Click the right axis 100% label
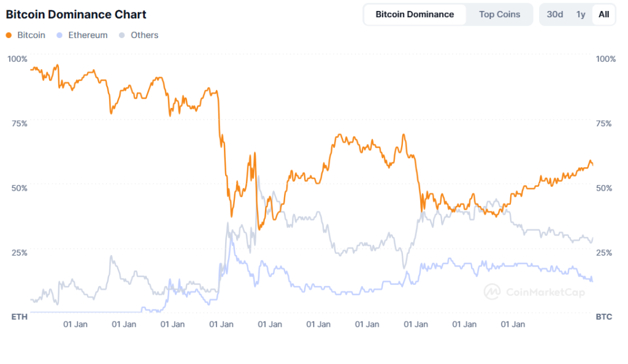Viewport: 628px width, 364px height. click(x=605, y=59)
